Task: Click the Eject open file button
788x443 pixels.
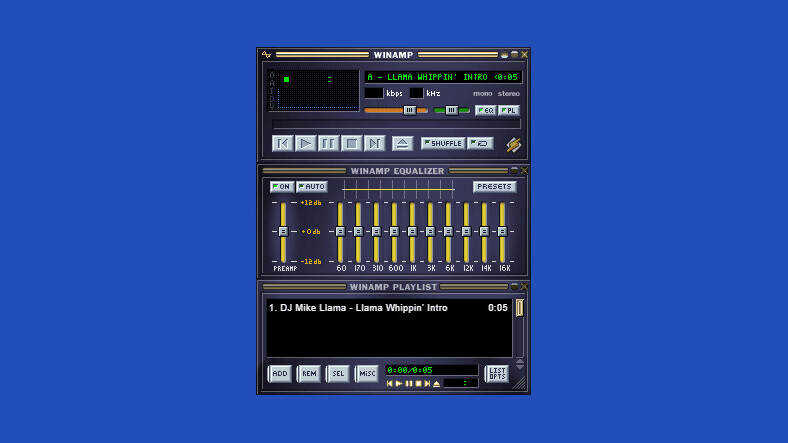Action: click(x=402, y=143)
